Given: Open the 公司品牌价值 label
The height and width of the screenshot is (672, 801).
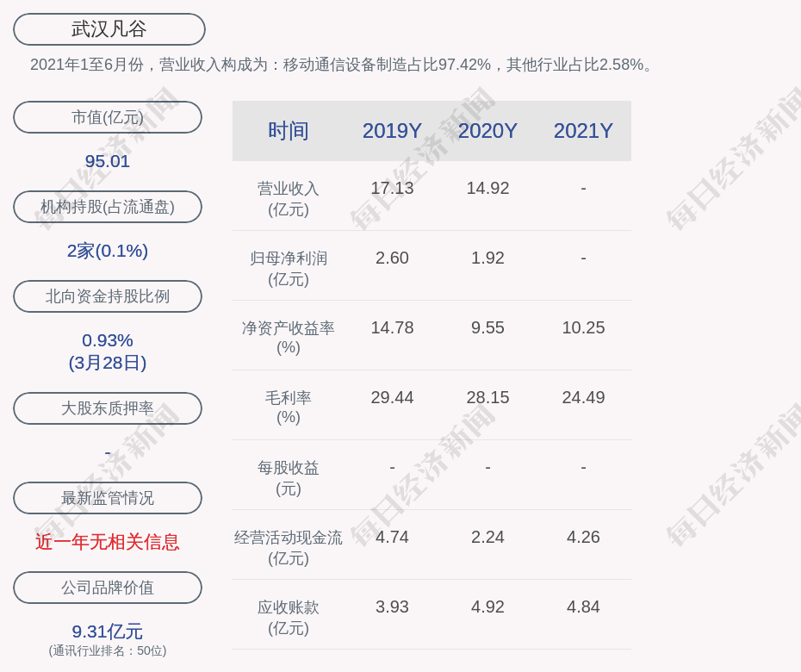Looking at the screenshot, I should pos(108,588).
